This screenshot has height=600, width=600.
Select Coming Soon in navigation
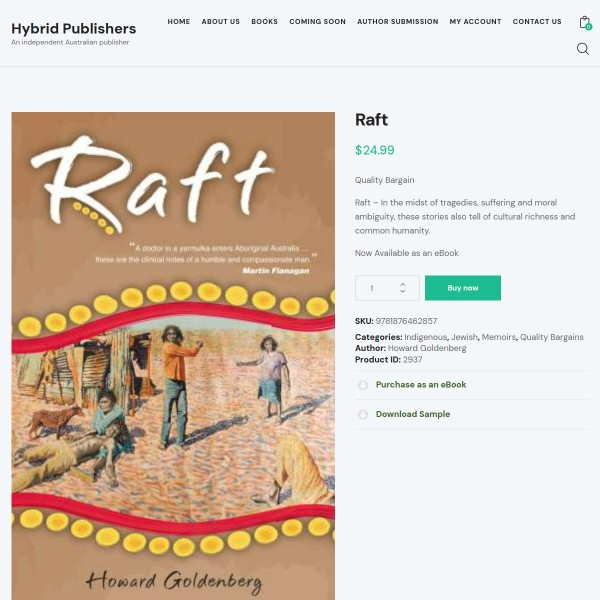(x=318, y=22)
